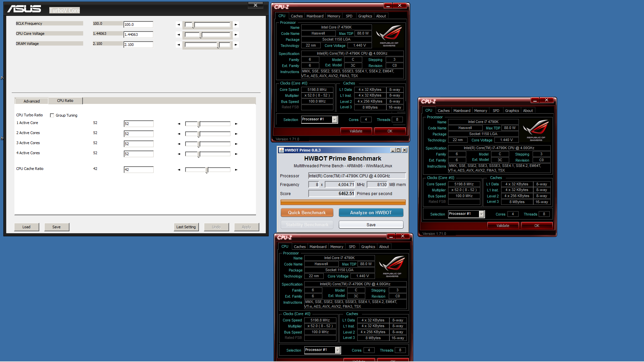The image size is (644, 362).
Task: Raise the 2 Active Cores ratio arrow
Action: pos(236,134)
